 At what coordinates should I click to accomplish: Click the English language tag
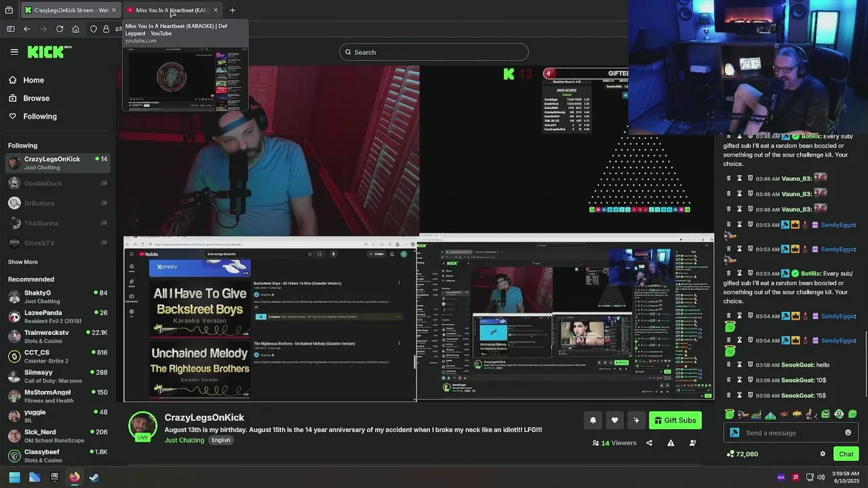point(220,441)
